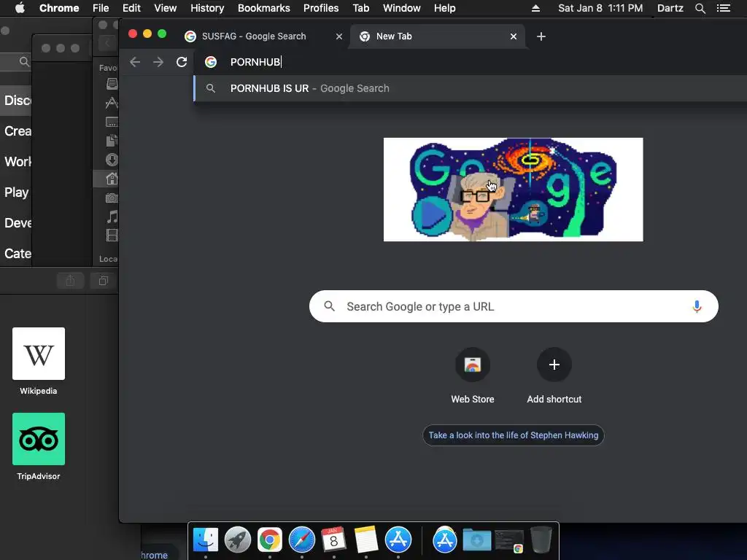Open Finder from the Dock
Viewport: 747px width, 560px height.
206,540
